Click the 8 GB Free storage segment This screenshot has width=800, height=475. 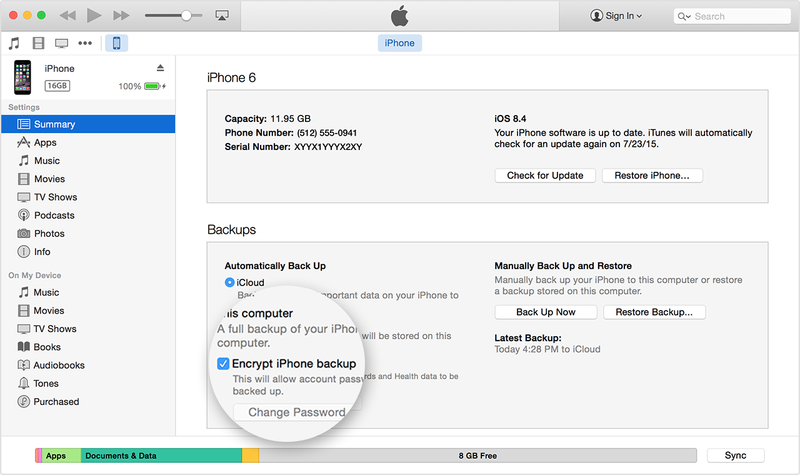pyautogui.click(x=478, y=456)
